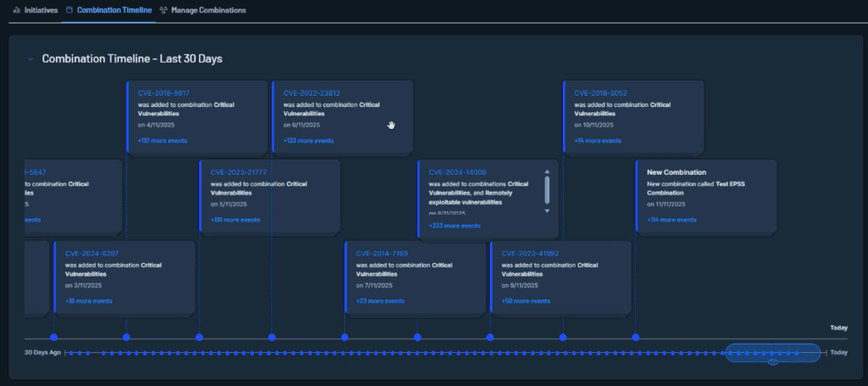
Task: Open the CVE-2022-23812 link
Action: (311, 92)
